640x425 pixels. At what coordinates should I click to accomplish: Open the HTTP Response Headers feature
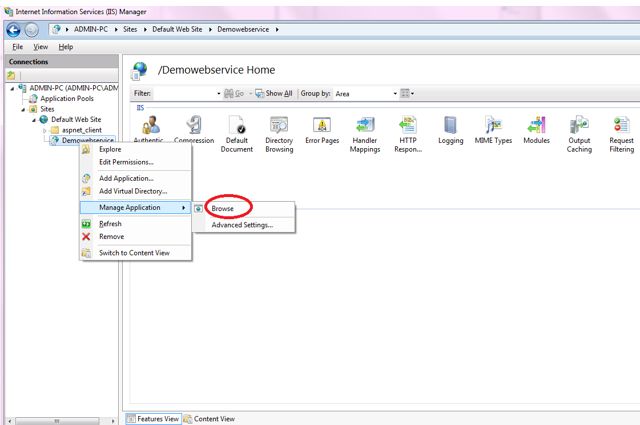408,134
